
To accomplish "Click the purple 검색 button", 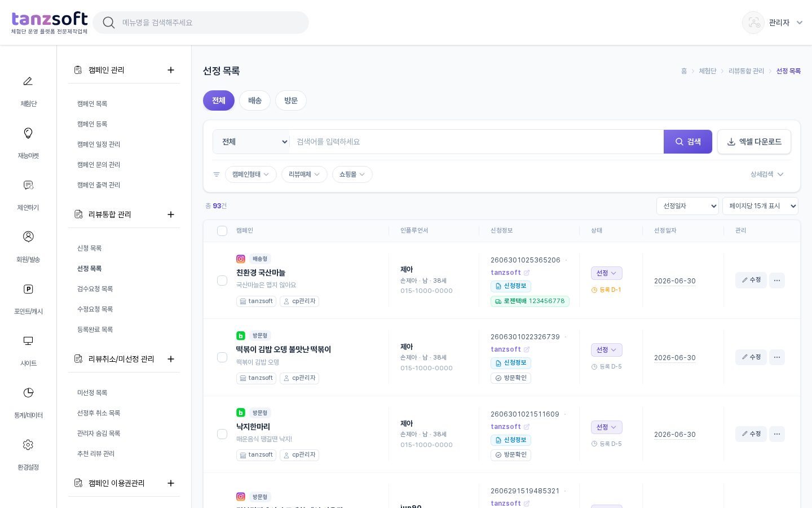I will 688,142.
